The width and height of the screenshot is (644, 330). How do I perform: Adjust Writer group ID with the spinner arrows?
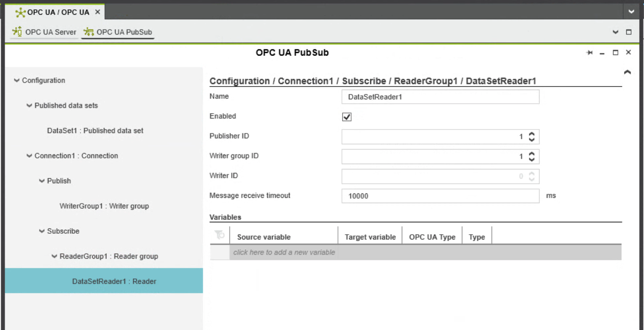[x=531, y=156]
